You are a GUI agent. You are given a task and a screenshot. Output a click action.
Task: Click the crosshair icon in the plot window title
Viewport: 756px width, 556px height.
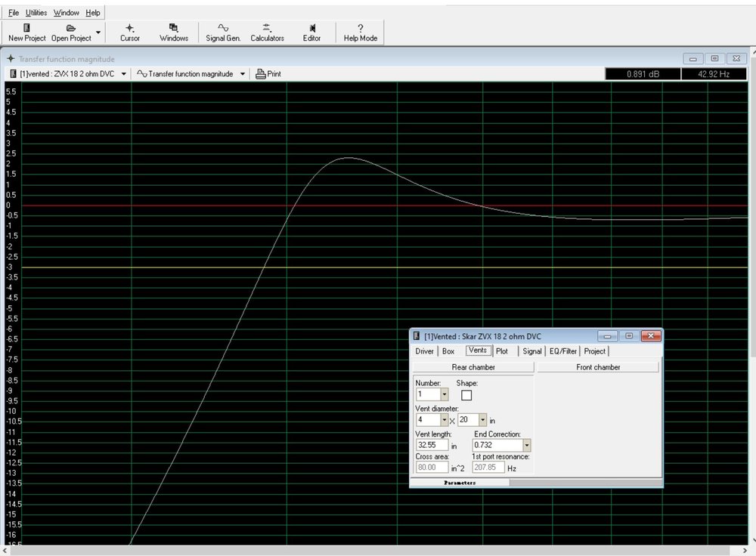(x=11, y=59)
